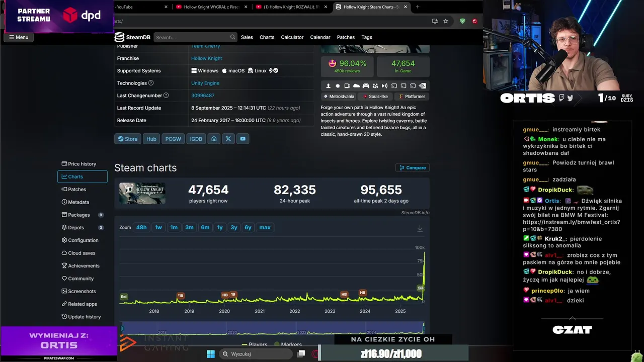Click the Steam Cloud icon

point(357,86)
